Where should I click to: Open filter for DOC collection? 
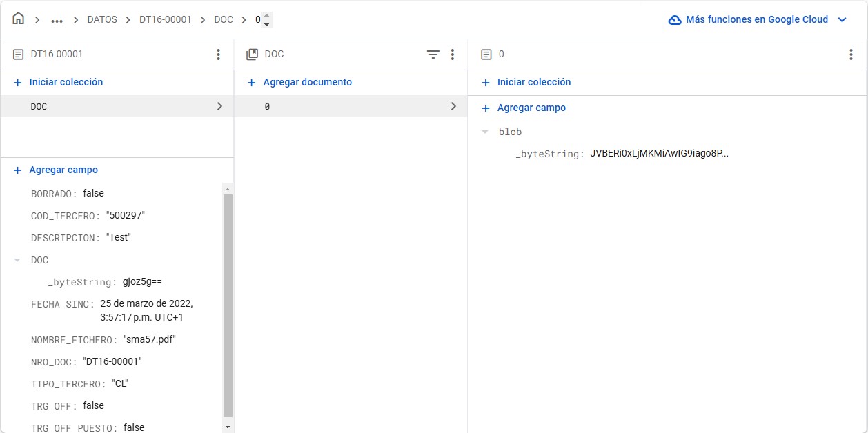pos(433,54)
